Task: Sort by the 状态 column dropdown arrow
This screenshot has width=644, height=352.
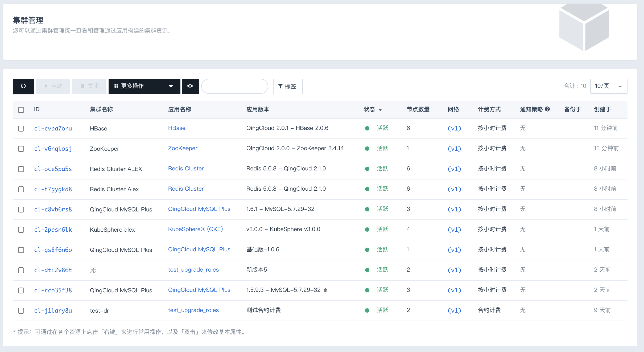Action: pyautogui.click(x=380, y=109)
